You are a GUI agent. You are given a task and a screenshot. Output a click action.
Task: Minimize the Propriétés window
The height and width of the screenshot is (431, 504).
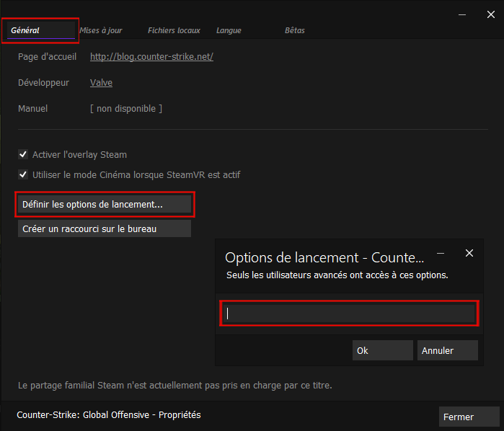(x=462, y=15)
